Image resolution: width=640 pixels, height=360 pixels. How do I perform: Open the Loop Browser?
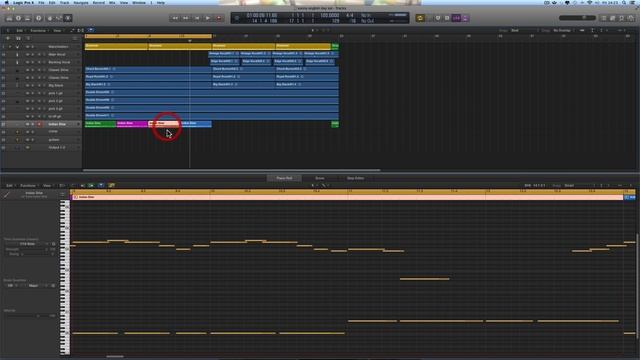[x=622, y=18]
